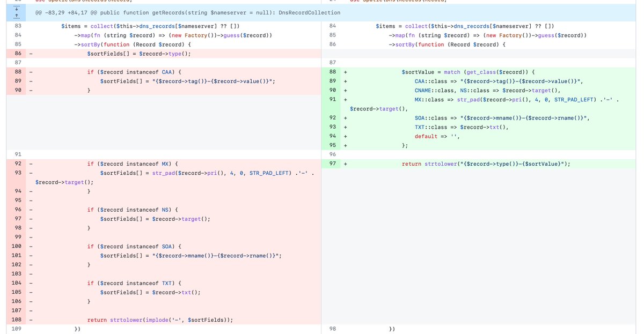Click added 'CAA::class =>' line
Image resolution: width=644 pixels, height=334 pixels.
(499, 81)
